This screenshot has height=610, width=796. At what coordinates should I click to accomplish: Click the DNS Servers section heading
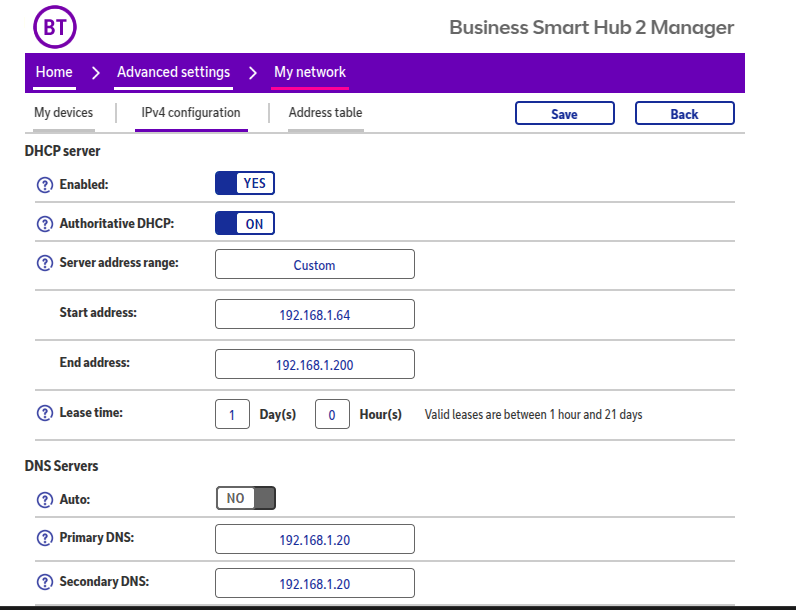pyautogui.click(x=61, y=466)
